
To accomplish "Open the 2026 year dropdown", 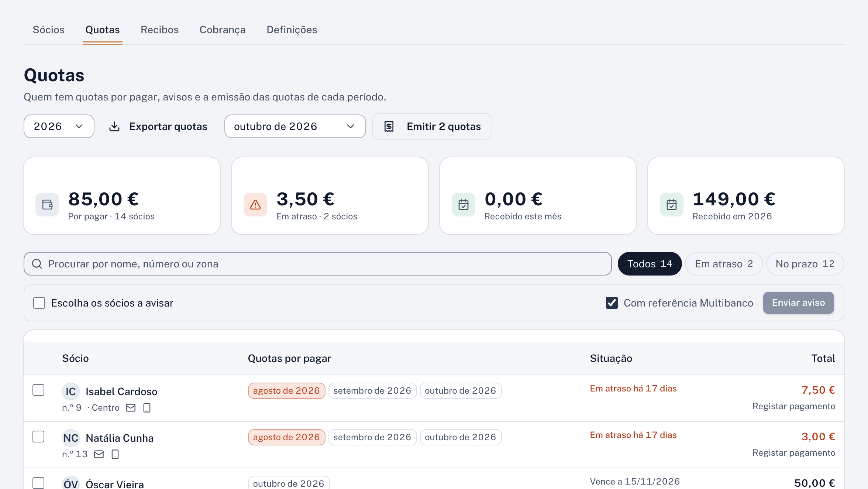I will pyautogui.click(x=59, y=126).
